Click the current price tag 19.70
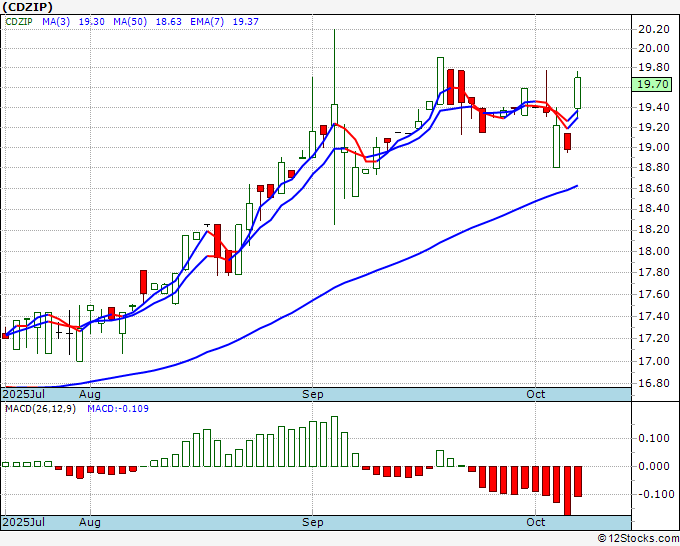The image size is (680, 546). click(652, 84)
